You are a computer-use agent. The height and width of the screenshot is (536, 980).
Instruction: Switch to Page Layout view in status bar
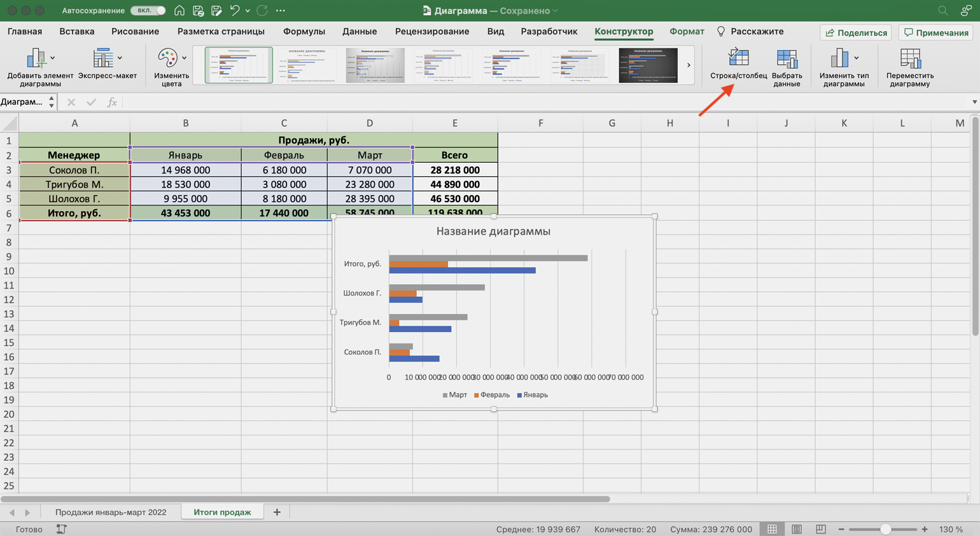(x=797, y=529)
